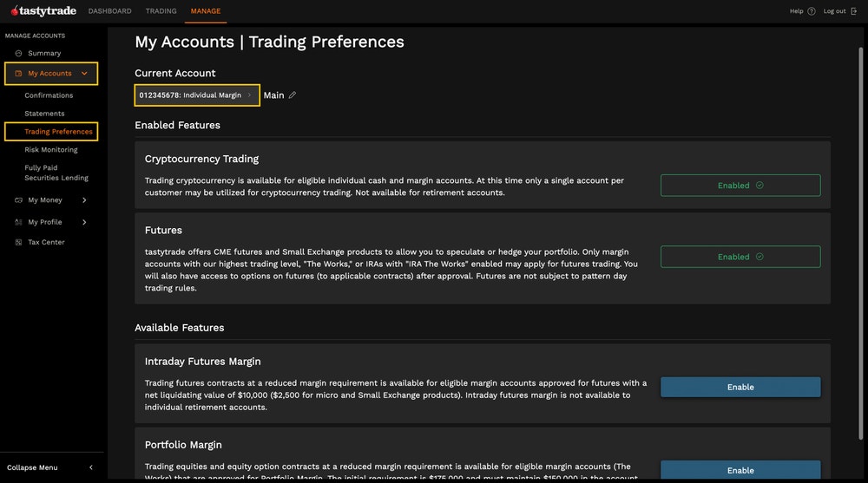Click the Futures Enabled checkmark icon
Screen dimensions: 868x483
pos(759,257)
